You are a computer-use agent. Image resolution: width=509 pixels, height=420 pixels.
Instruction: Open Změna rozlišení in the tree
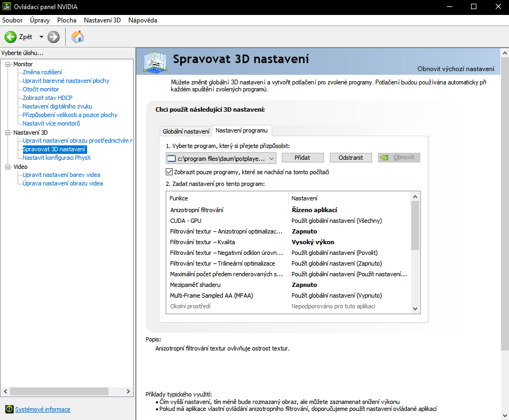click(42, 72)
